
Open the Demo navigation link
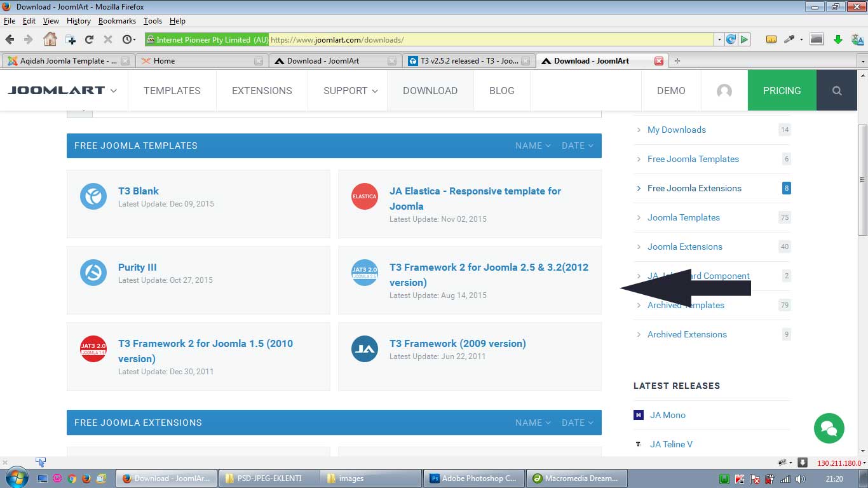[x=671, y=90]
